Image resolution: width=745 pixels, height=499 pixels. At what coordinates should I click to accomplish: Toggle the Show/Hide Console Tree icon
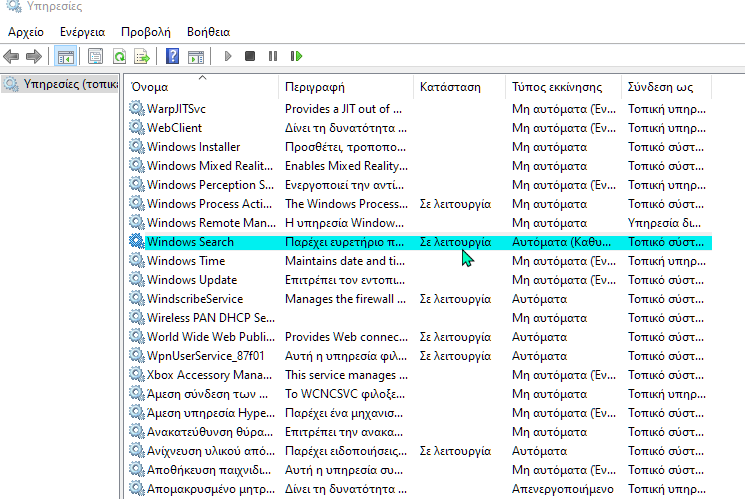click(66, 57)
